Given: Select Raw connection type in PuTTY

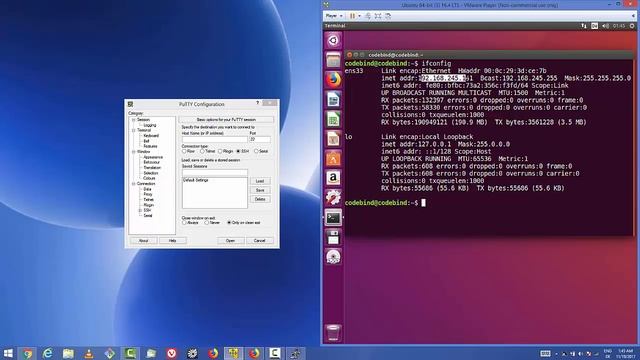Looking at the screenshot, I should click(x=184, y=151).
